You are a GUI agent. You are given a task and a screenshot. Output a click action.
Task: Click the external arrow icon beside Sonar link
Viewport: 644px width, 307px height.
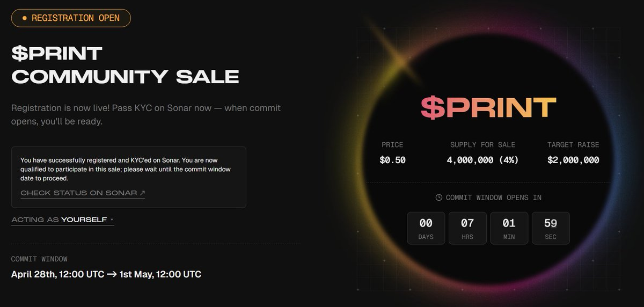(x=142, y=193)
